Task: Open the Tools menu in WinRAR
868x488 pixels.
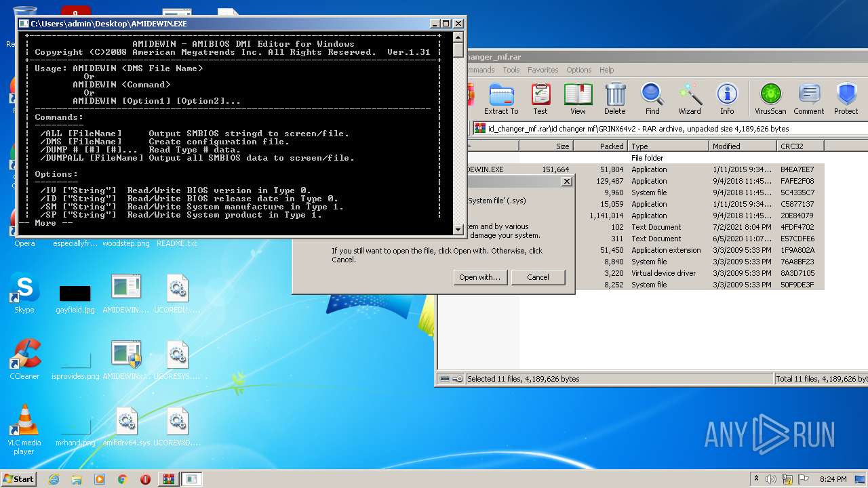Action: pos(511,70)
